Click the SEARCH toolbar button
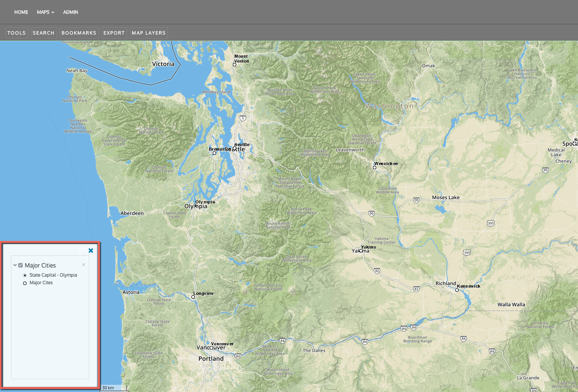 coord(44,33)
